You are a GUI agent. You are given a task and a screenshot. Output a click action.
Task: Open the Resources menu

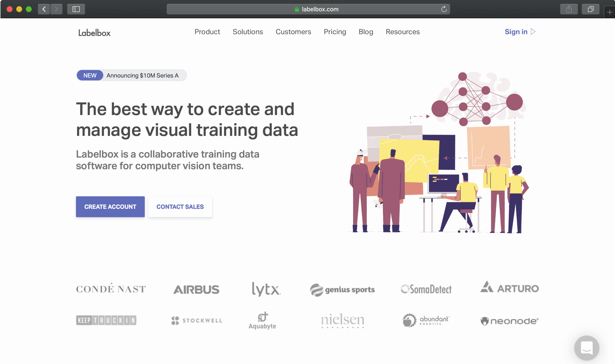pyautogui.click(x=403, y=32)
